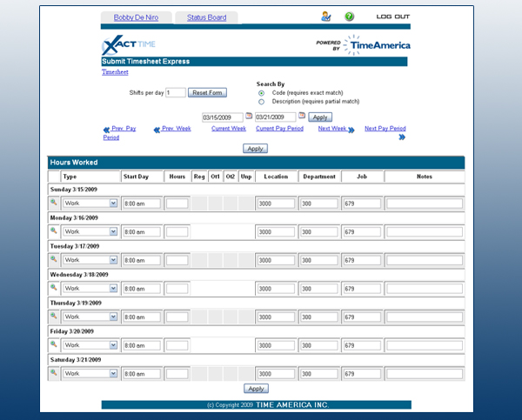The width and height of the screenshot is (522, 420).
Task: Go to Next Pay Period
Action: tap(385, 129)
